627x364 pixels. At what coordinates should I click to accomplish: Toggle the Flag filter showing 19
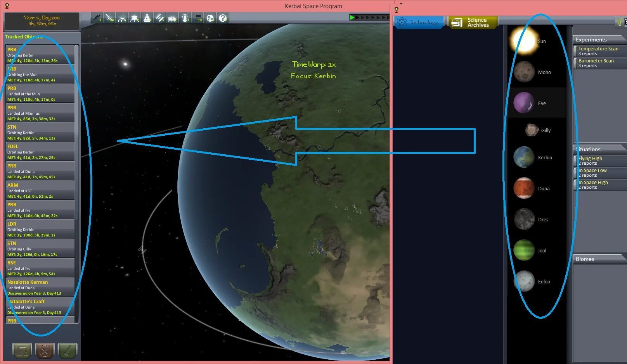point(197,18)
